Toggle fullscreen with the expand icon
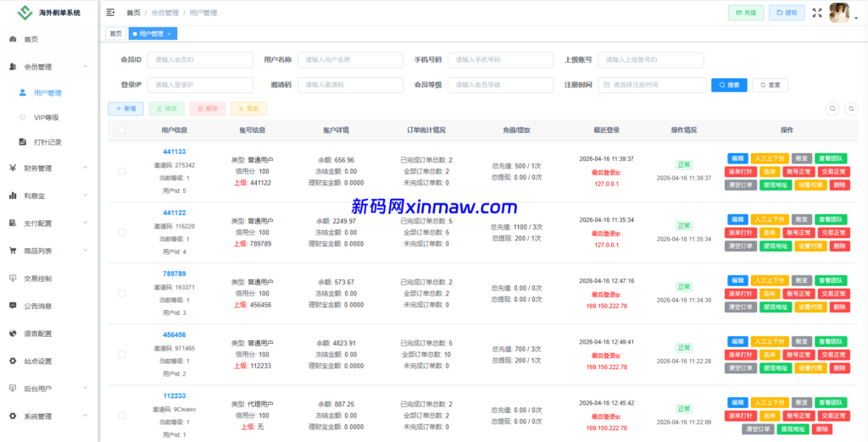868x442 pixels. tap(816, 13)
